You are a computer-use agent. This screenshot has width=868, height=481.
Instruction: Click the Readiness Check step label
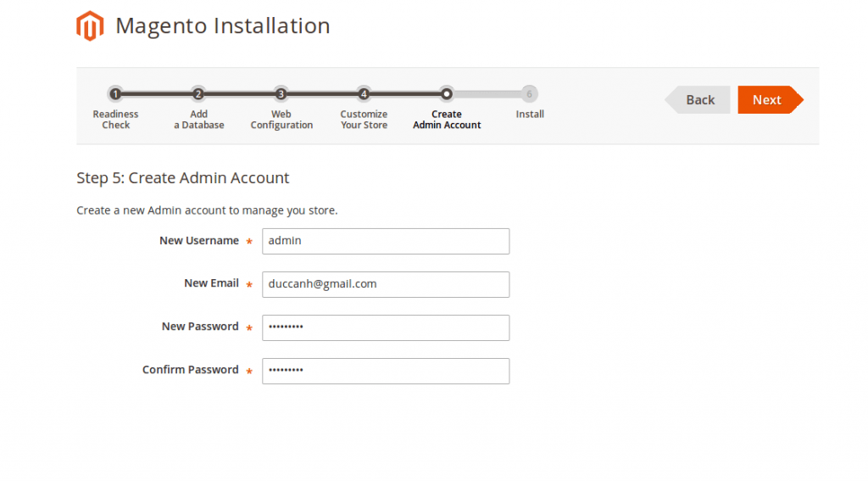click(x=115, y=119)
